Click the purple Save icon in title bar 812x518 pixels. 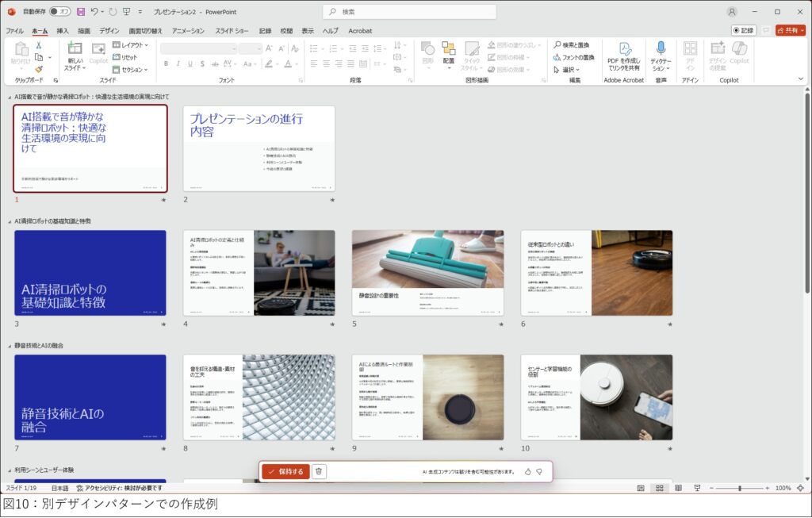pyautogui.click(x=80, y=12)
